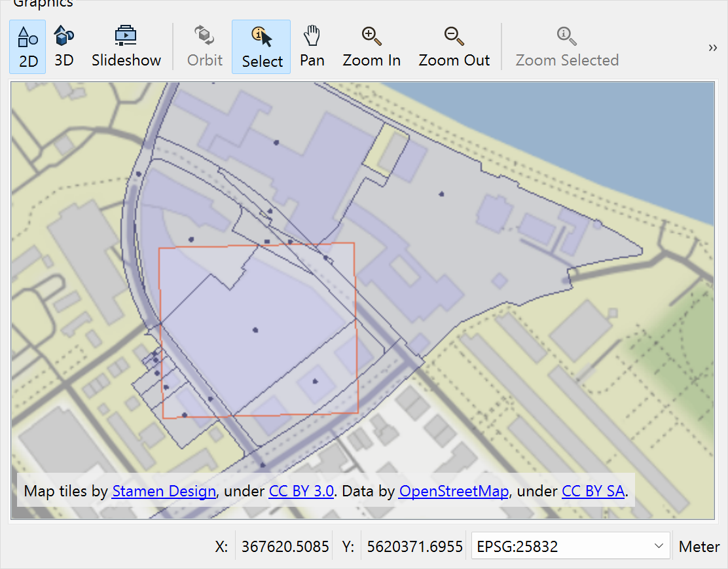This screenshot has width=728, height=569.
Task: Open the EPSG:25832 coordinate system dropdown
Action: coord(570,547)
